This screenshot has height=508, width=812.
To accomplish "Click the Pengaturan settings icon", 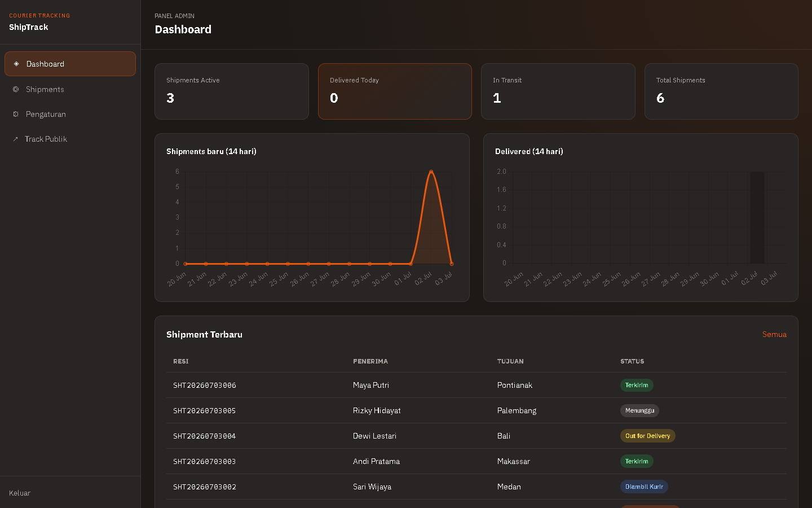I will tap(16, 114).
